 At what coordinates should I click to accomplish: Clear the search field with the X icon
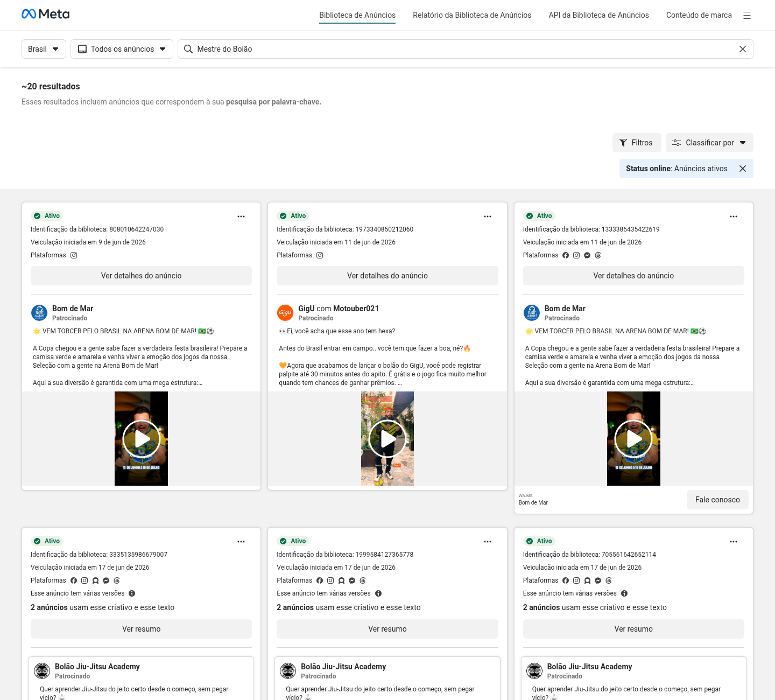tap(743, 49)
